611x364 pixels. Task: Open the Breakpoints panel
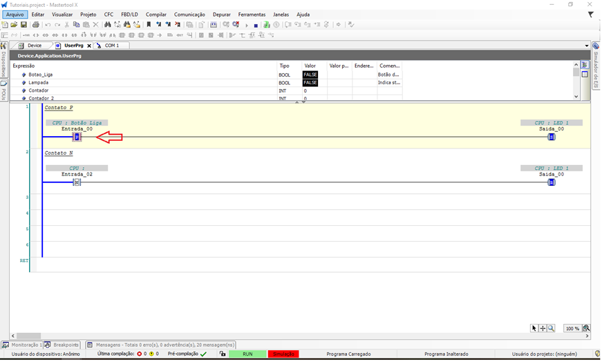[x=63, y=344]
